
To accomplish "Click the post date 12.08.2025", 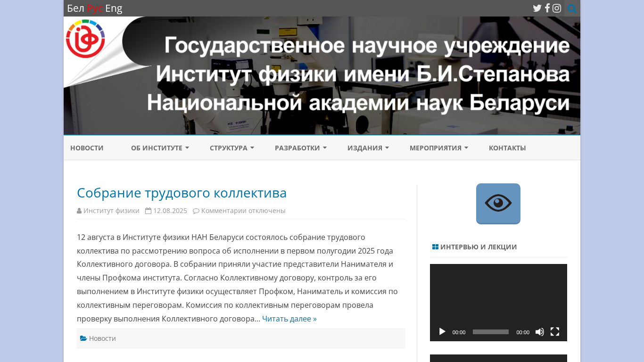I will (x=170, y=211).
